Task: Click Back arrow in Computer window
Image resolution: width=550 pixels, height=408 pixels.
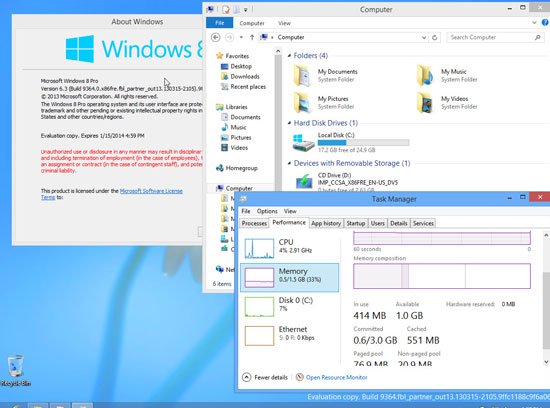Action: pyautogui.click(x=216, y=37)
